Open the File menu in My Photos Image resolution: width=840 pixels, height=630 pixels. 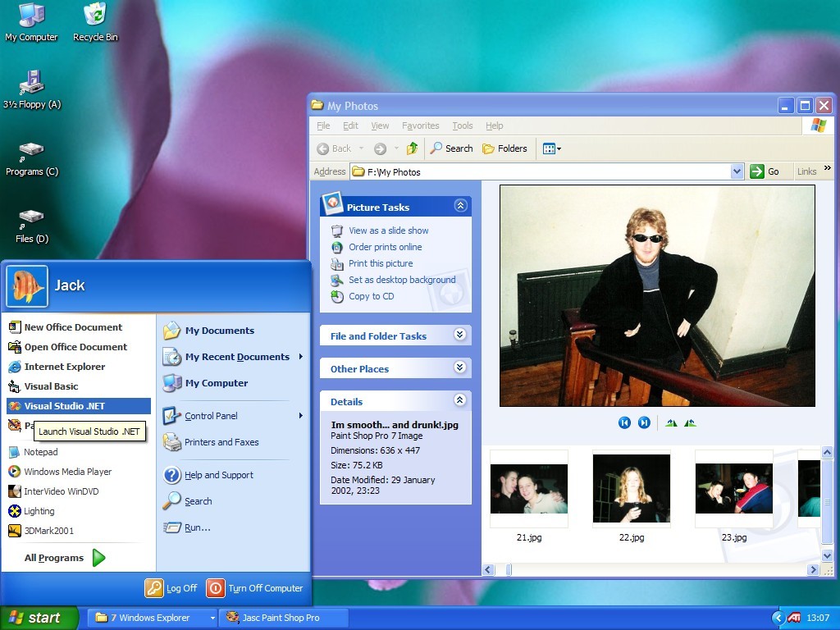point(323,126)
